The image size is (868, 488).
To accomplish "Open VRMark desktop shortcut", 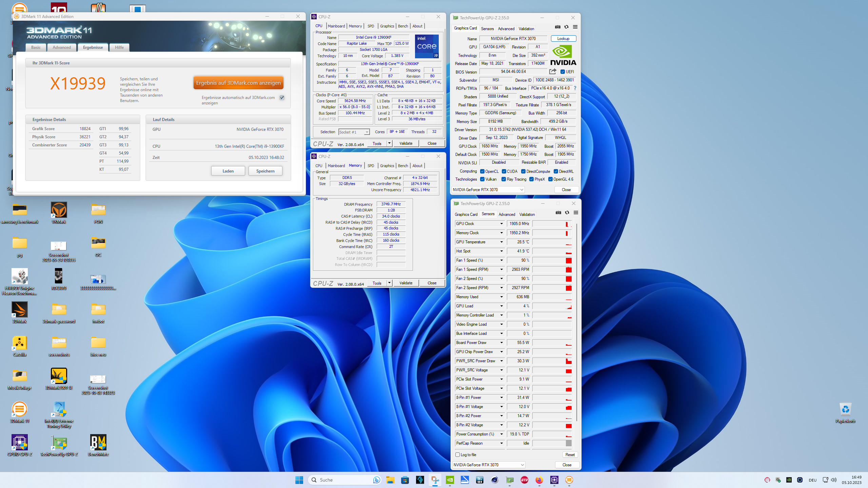I will [59, 213].
